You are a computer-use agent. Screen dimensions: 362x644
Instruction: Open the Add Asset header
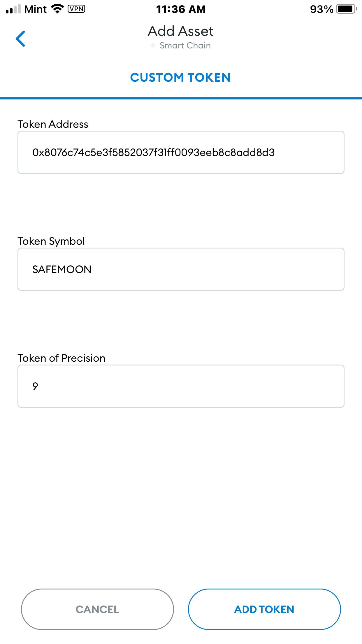(x=181, y=31)
